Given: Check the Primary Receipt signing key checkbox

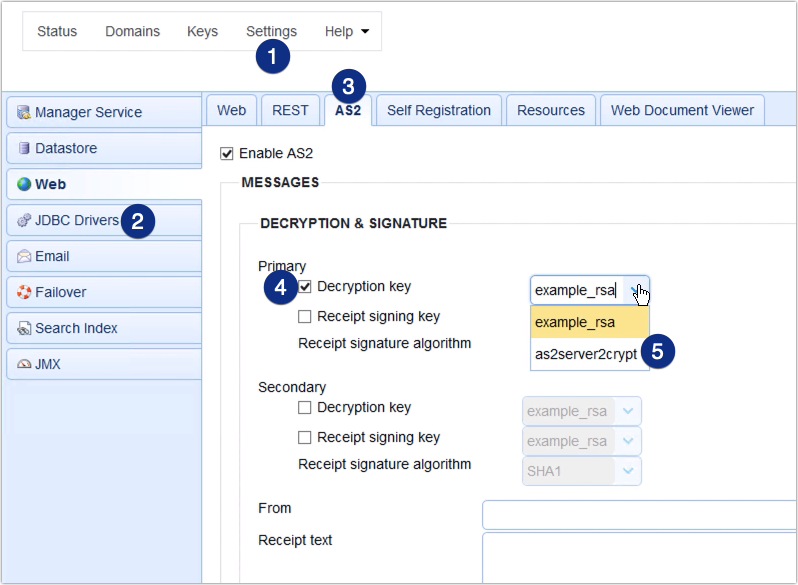Looking at the screenshot, I should coord(306,317).
